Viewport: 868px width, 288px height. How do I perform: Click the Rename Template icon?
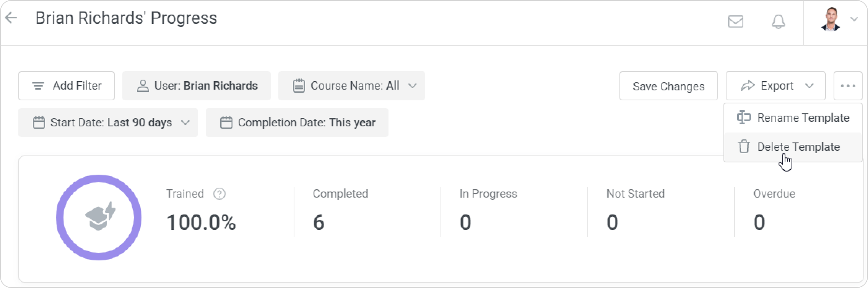744,118
